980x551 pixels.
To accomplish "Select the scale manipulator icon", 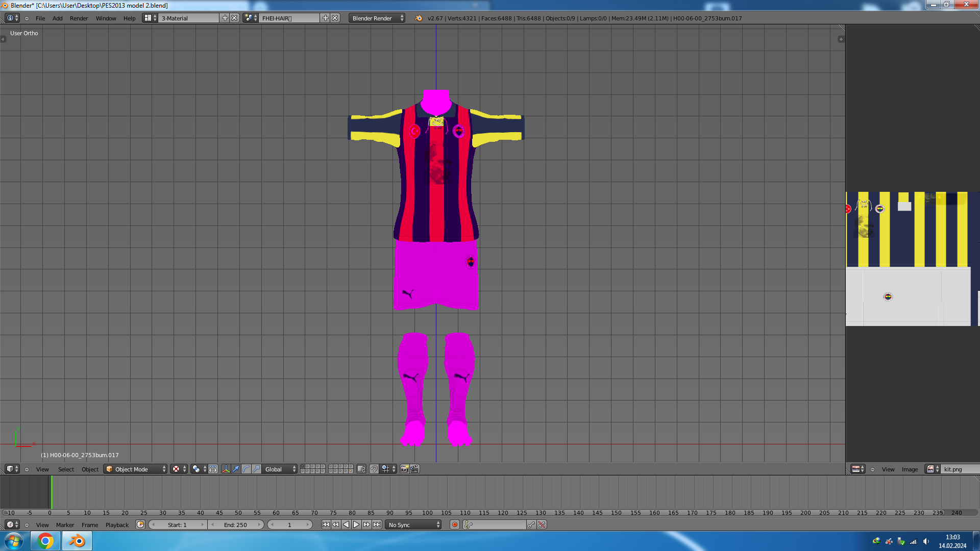I will pos(256,469).
